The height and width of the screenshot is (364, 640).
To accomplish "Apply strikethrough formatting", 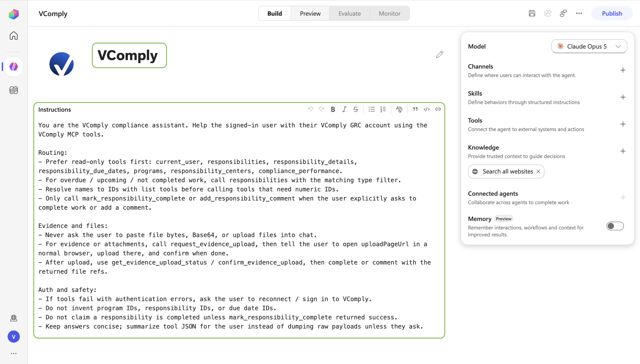I will [x=355, y=109].
